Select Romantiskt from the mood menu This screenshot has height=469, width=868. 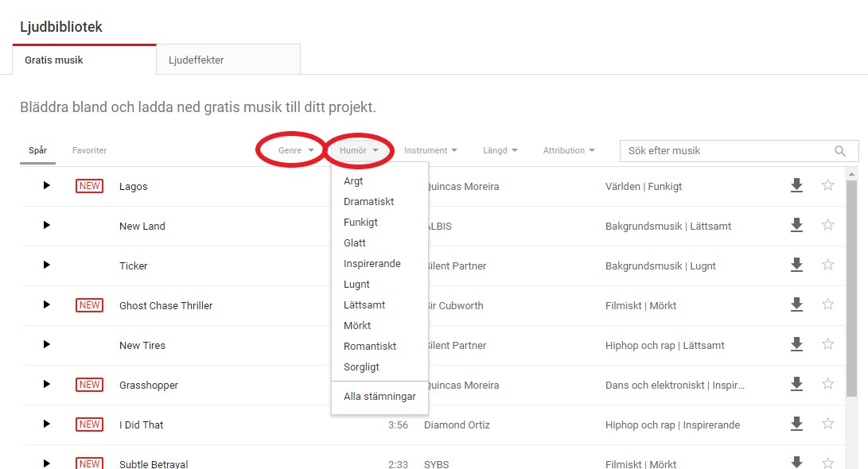[369, 347]
